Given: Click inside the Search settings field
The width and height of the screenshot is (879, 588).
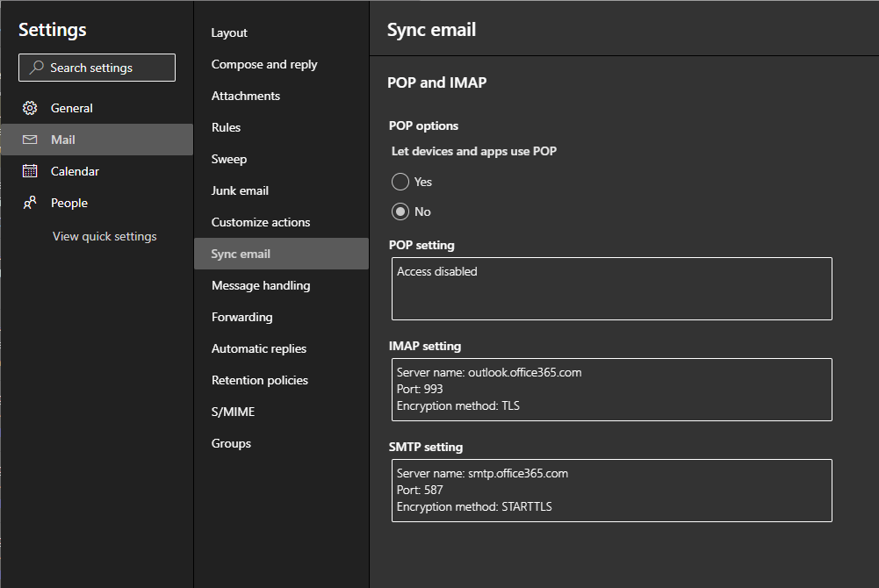Looking at the screenshot, I should pos(105,67).
